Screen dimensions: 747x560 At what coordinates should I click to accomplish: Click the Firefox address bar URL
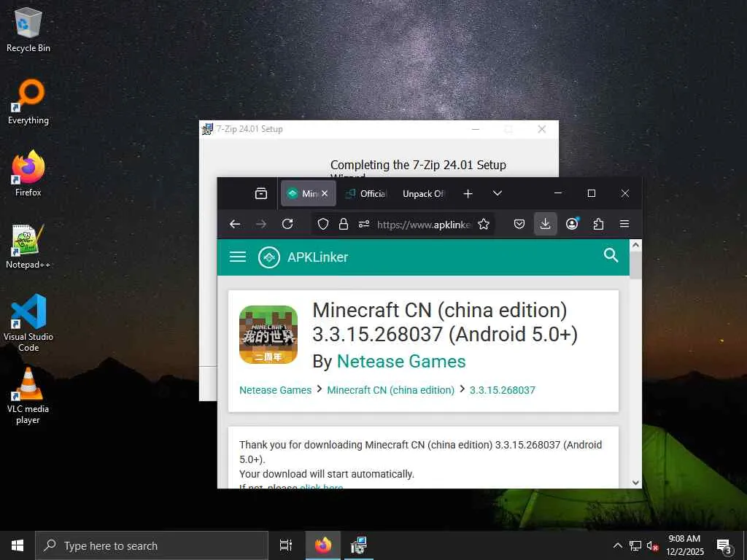tap(424, 225)
